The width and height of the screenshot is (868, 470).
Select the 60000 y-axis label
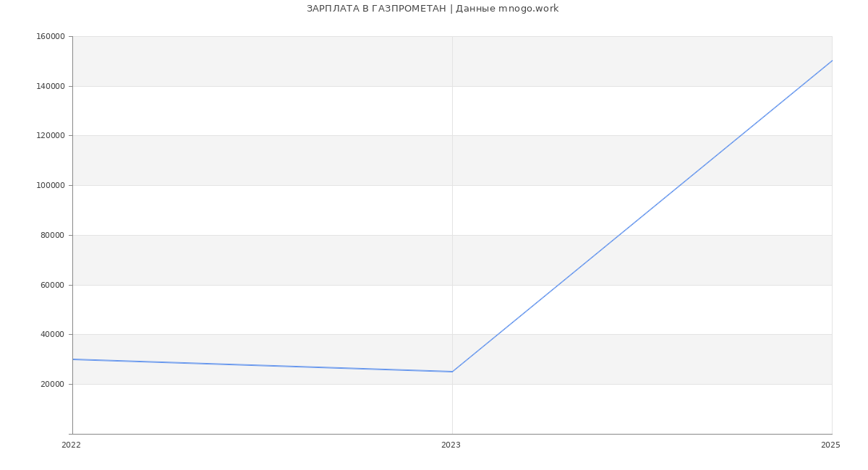tap(52, 285)
